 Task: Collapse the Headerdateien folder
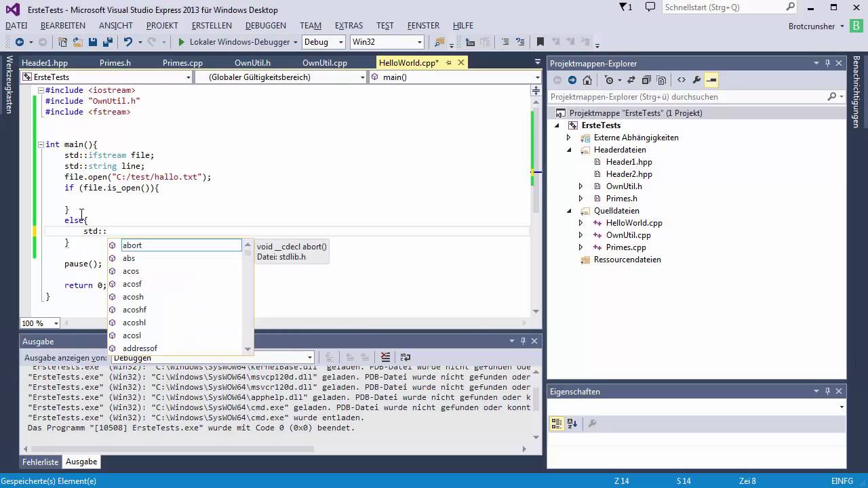coord(569,150)
